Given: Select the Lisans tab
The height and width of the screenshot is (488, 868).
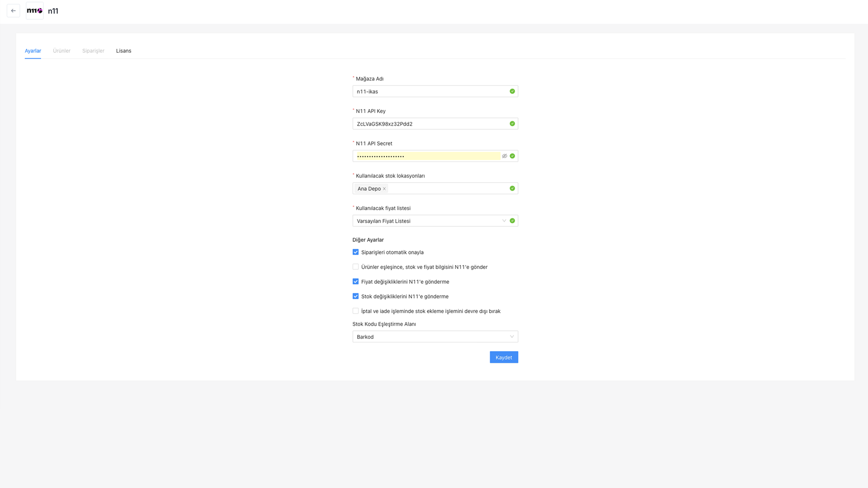Looking at the screenshot, I should tap(123, 51).
